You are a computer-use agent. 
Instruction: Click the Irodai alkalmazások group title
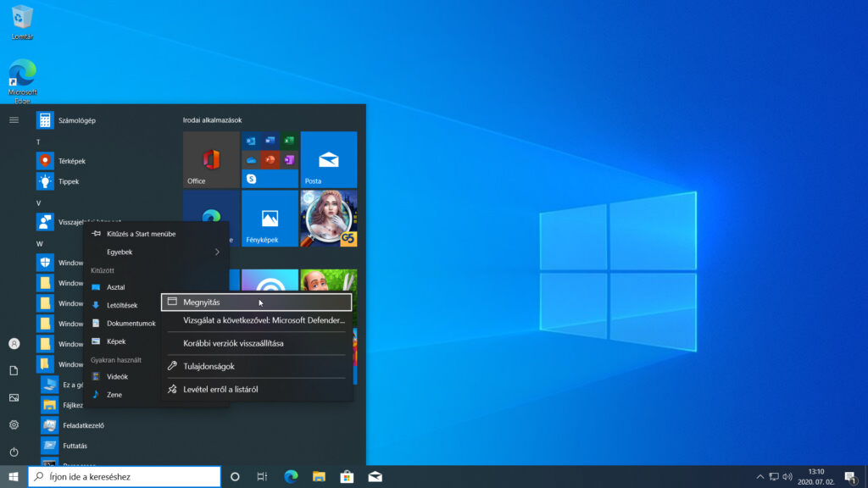pyautogui.click(x=213, y=120)
